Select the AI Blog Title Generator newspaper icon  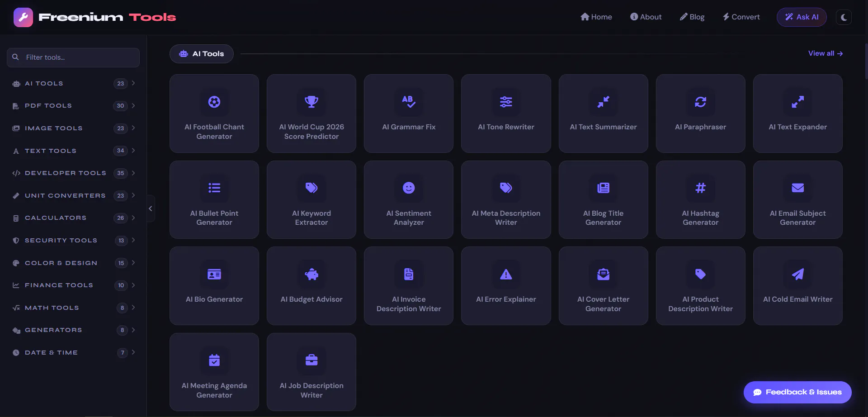click(x=603, y=188)
